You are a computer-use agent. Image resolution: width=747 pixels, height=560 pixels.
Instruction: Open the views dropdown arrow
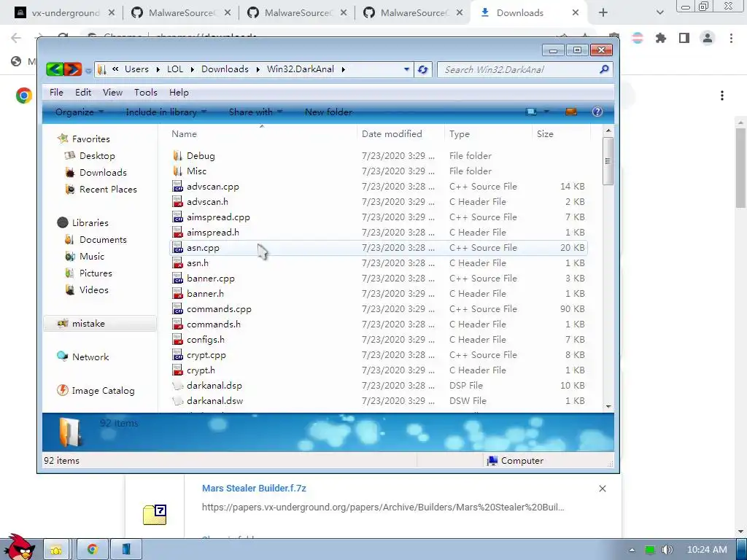(x=546, y=112)
